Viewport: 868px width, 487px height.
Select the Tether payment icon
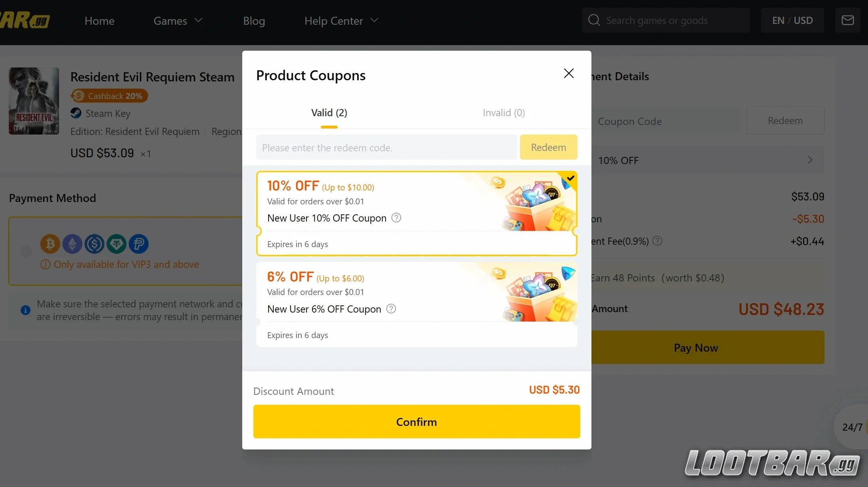[x=116, y=243]
